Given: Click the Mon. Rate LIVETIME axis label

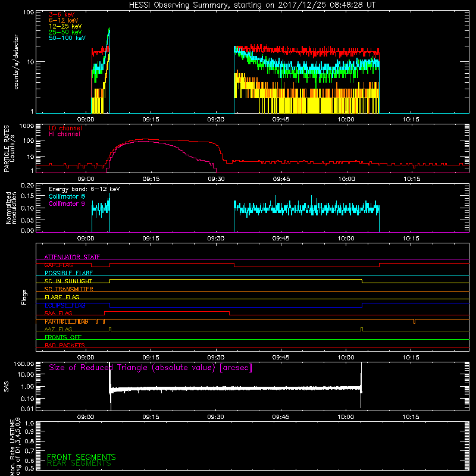Looking at the screenshot, I should click(15, 447).
